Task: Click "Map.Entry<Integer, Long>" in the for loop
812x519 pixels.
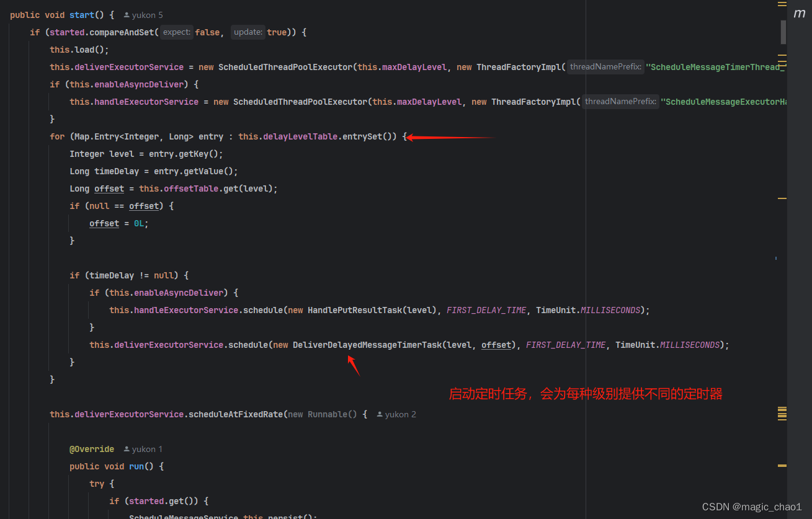Action: tap(134, 136)
